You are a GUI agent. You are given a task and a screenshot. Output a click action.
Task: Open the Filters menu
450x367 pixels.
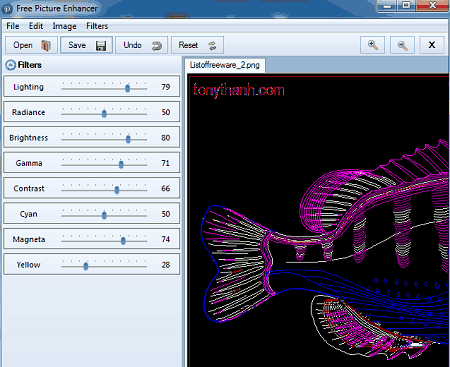point(97,26)
